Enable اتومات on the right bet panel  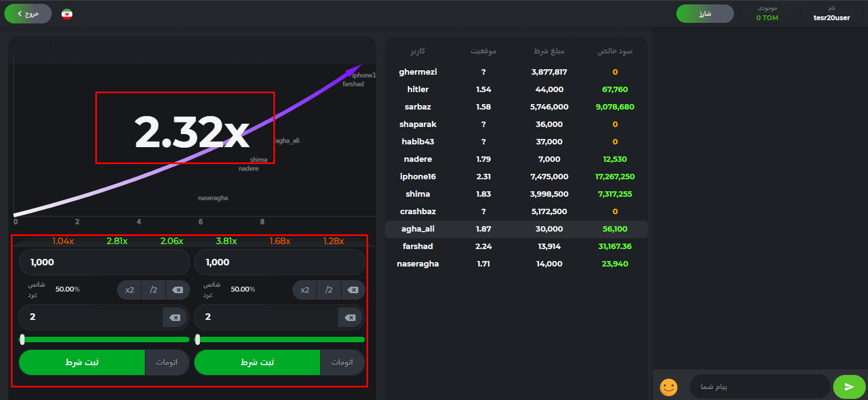coord(342,362)
